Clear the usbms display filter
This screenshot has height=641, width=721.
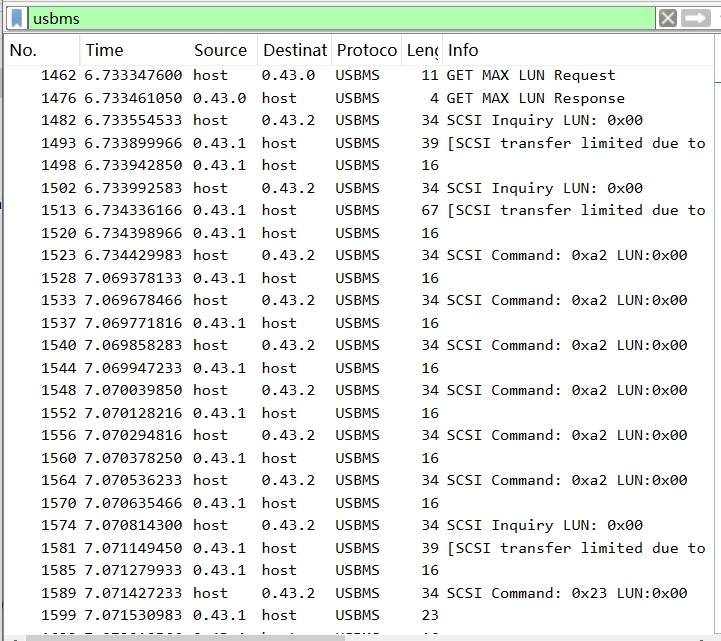668,18
